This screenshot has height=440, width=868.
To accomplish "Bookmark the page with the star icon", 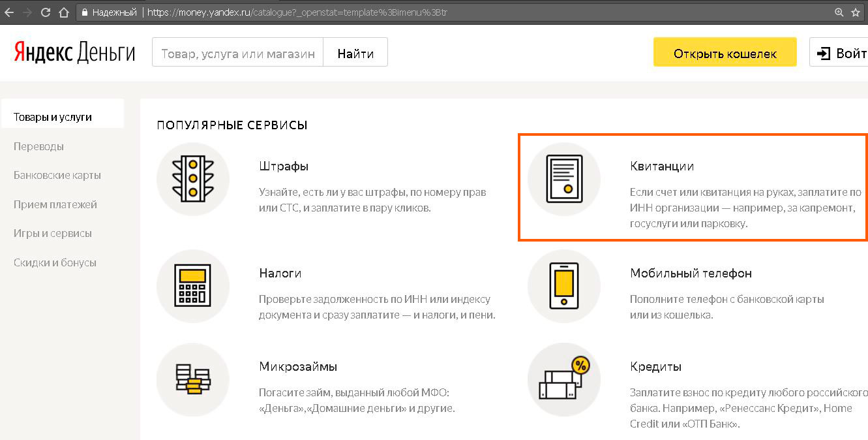I will coord(856,12).
